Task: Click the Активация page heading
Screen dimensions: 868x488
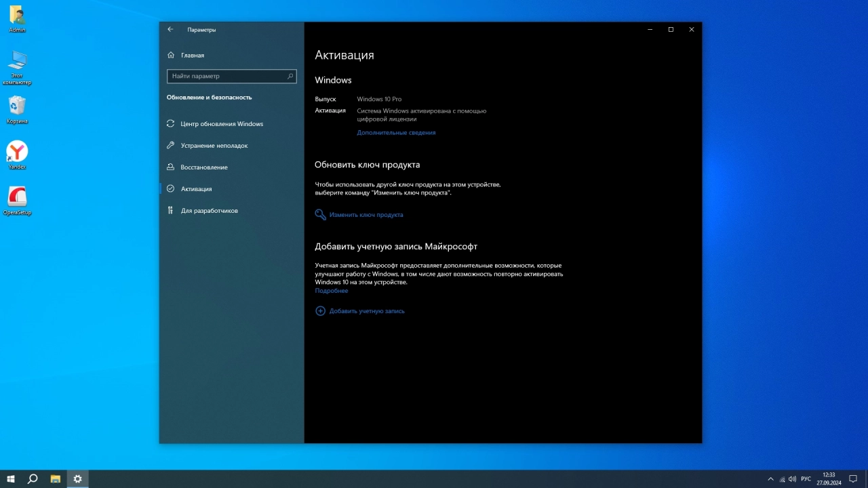Action: 344,56
